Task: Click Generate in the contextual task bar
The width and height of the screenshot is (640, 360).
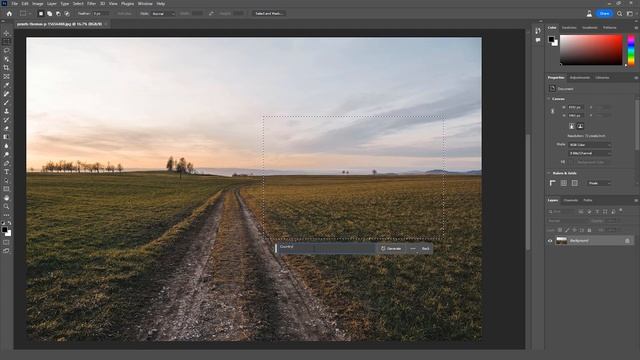Action: [x=391, y=249]
